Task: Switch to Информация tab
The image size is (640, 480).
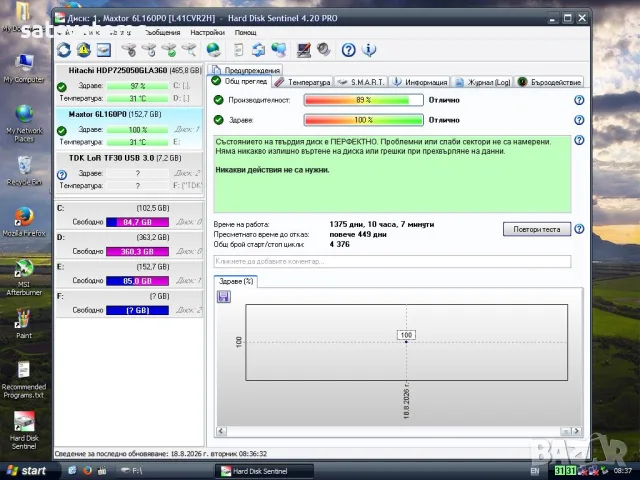Action: 420,82
